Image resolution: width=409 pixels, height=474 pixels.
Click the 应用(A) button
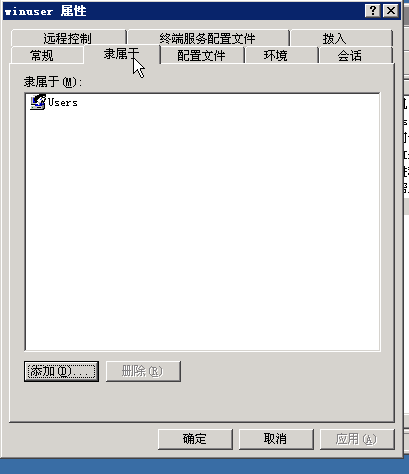click(357, 439)
